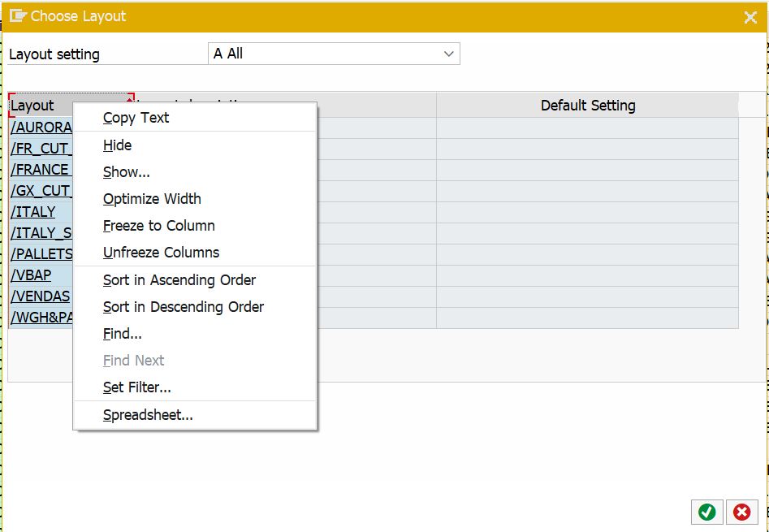Screen dimensions: 769x532
Task: Export list via Spreadsheet... menu entry
Action: click(146, 414)
